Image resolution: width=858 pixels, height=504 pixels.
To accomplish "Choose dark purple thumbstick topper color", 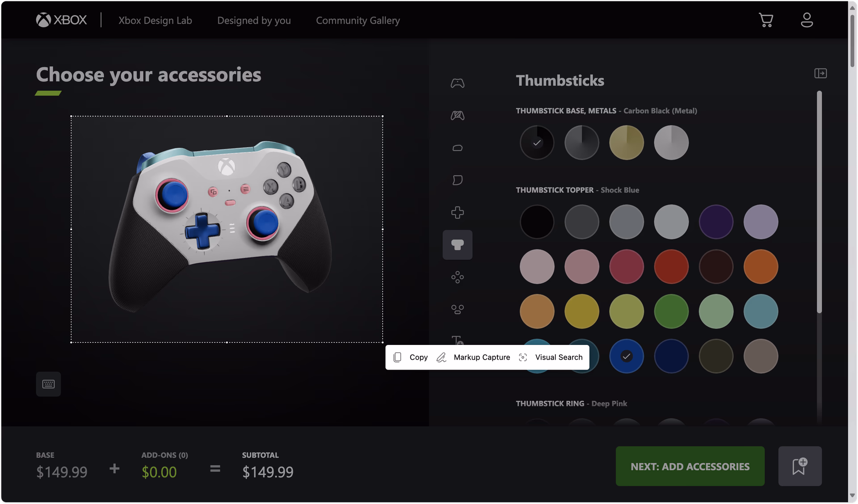I will coord(716,222).
